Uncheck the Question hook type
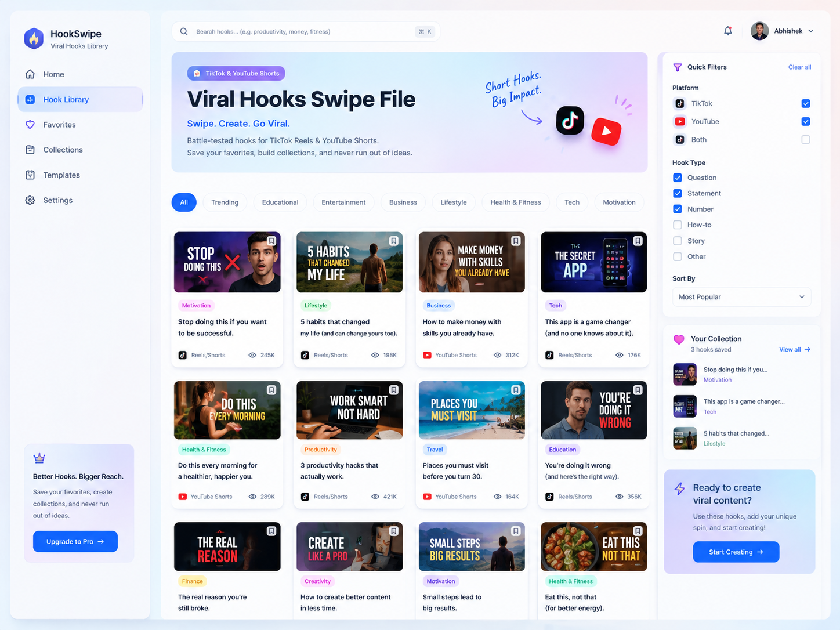 [678, 178]
